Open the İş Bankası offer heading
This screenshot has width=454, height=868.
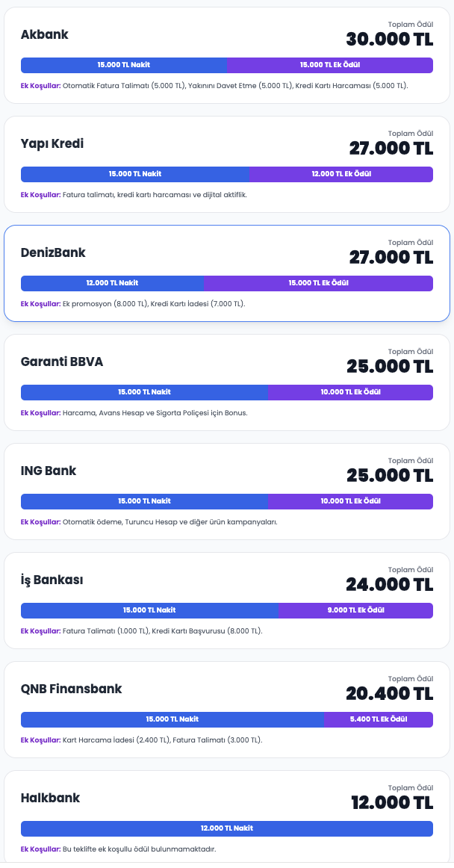pyautogui.click(x=52, y=580)
